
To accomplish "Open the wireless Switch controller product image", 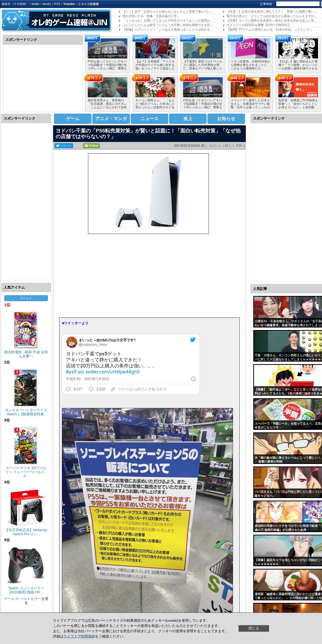I will (26, 565).
